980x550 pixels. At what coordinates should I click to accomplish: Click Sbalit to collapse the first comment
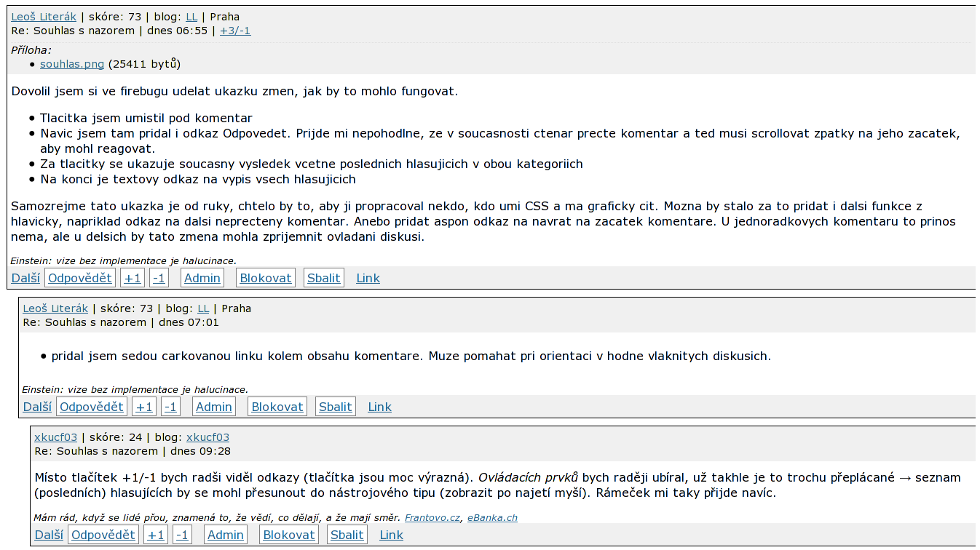tap(324, 278)
